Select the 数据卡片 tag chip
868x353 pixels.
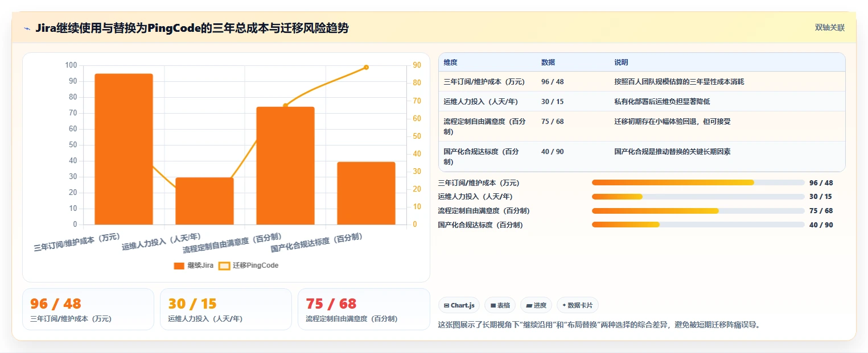click(x=577, y=305)
